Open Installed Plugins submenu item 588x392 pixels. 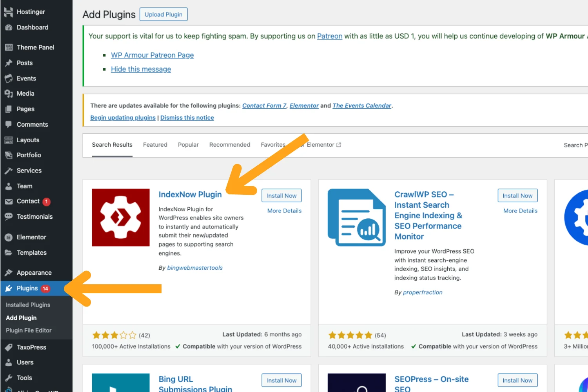click(x=28, y=305)
